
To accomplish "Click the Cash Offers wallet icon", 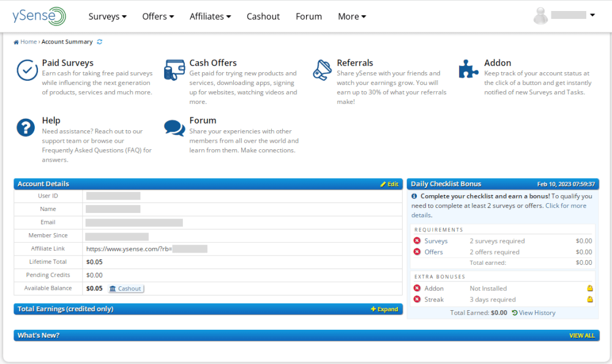I will click(174, 70).
